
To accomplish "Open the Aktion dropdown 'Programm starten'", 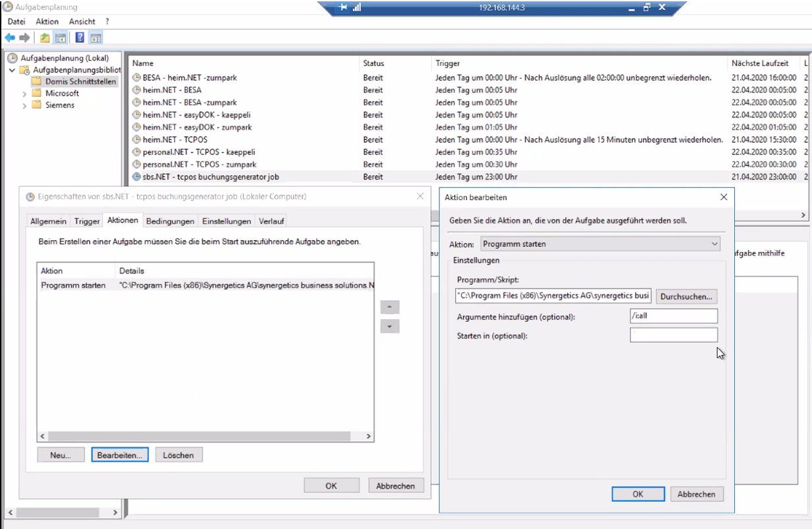I will click(x=600, y=244).
